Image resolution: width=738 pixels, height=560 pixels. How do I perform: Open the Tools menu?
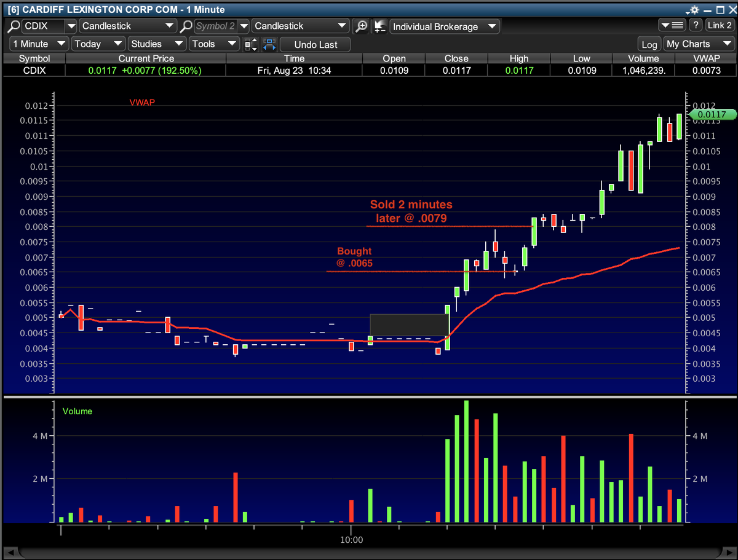coord(214,44)
